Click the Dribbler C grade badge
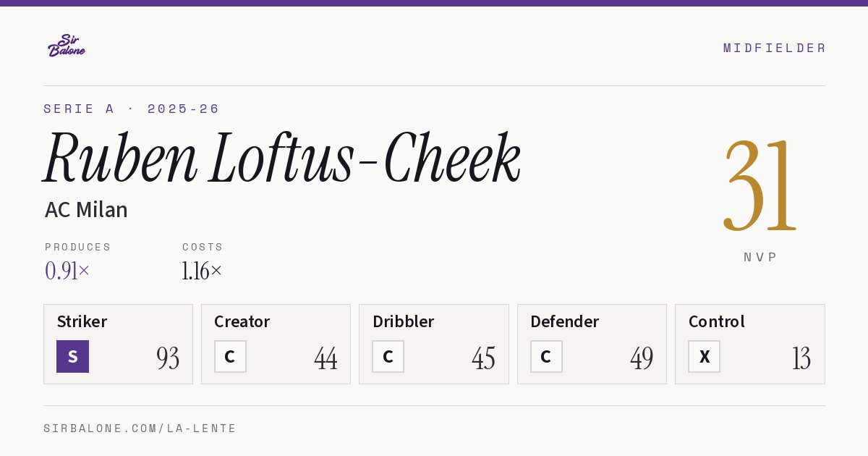Viewport: 868px width, 456px height. [x=388, y=356]
